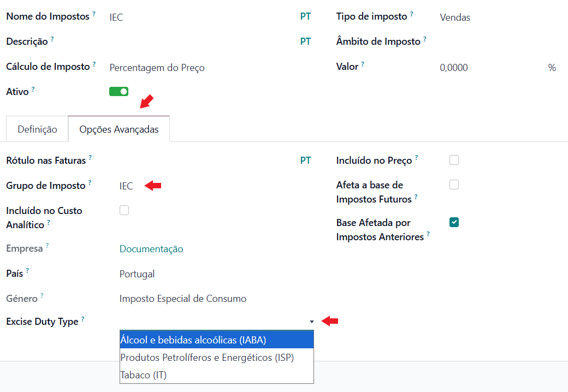Viewport: 568px width, 392px height.
Task: Click help icon beside Grupo de Imposto
Action: coord(90,183)
